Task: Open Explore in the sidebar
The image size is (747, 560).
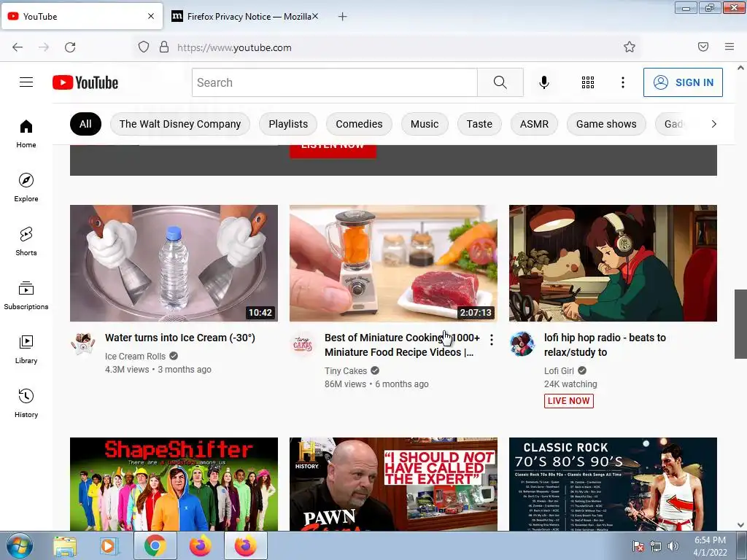Action: (26, 187)
